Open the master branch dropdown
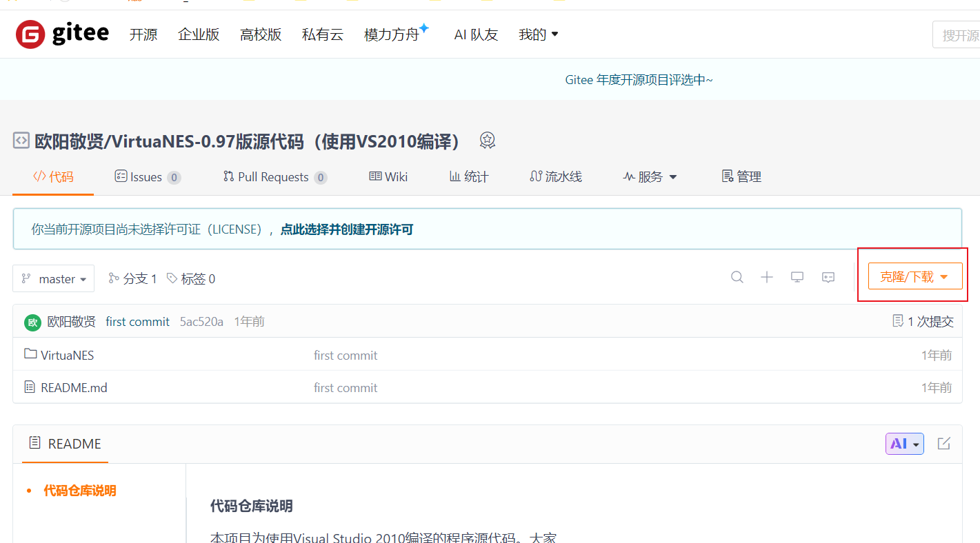This screenshot has width=980, height=543. (53, 278)
